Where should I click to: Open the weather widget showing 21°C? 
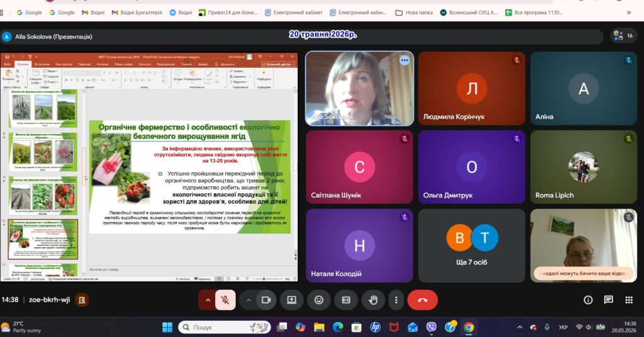point(23,327)
